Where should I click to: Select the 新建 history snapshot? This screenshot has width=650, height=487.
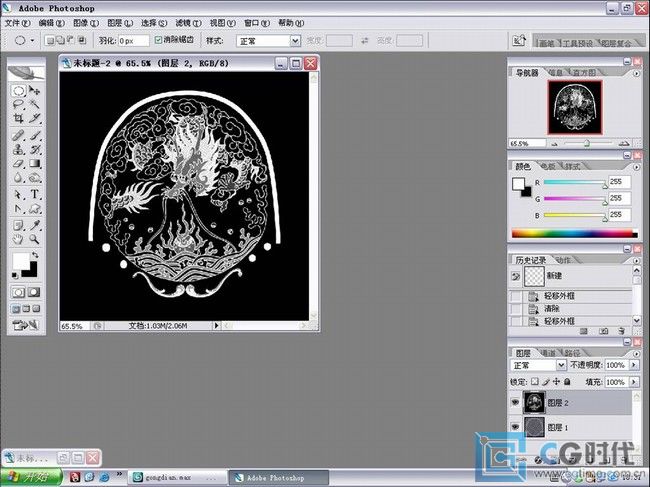[570, 276]
